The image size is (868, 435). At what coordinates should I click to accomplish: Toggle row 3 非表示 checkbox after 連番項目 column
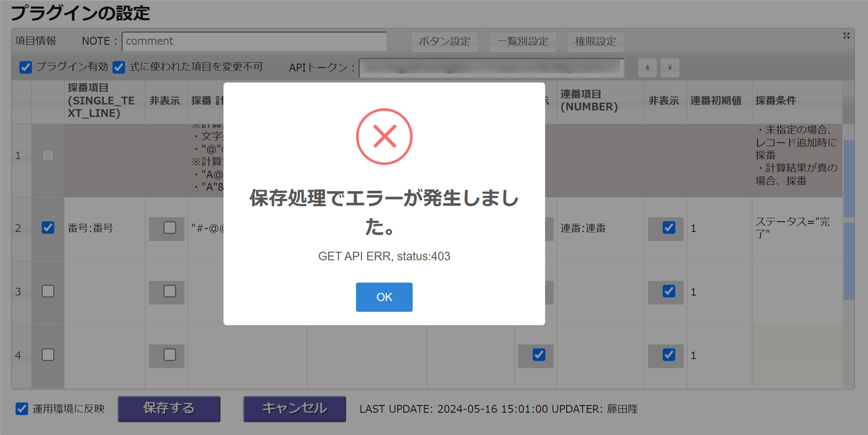click(x=668, y=291)
